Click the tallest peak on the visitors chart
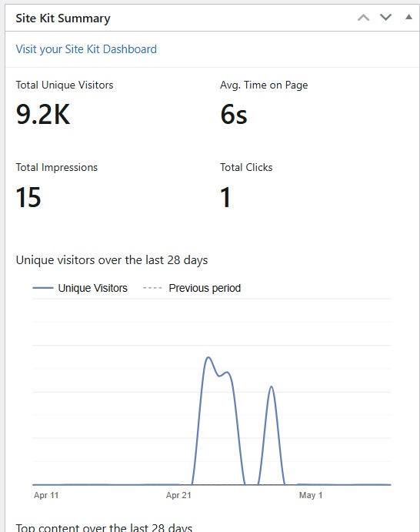420x532 pixels. [x=208, y=357]
